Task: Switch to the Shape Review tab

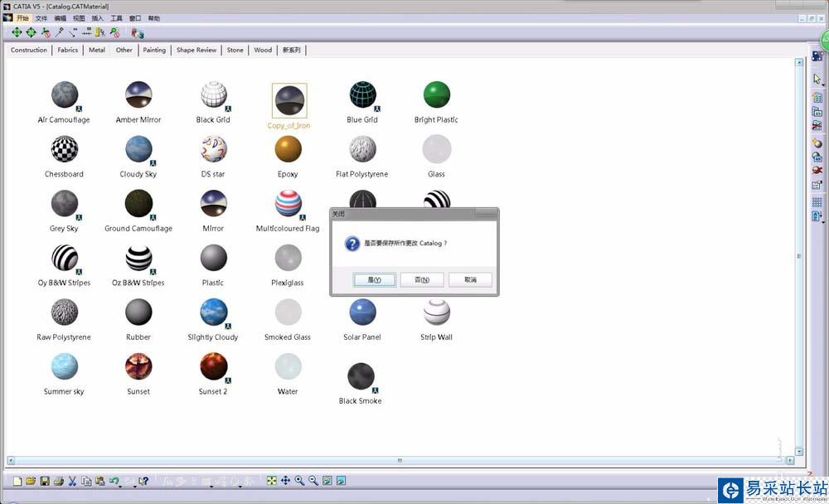Action: (x=196, y=50)
